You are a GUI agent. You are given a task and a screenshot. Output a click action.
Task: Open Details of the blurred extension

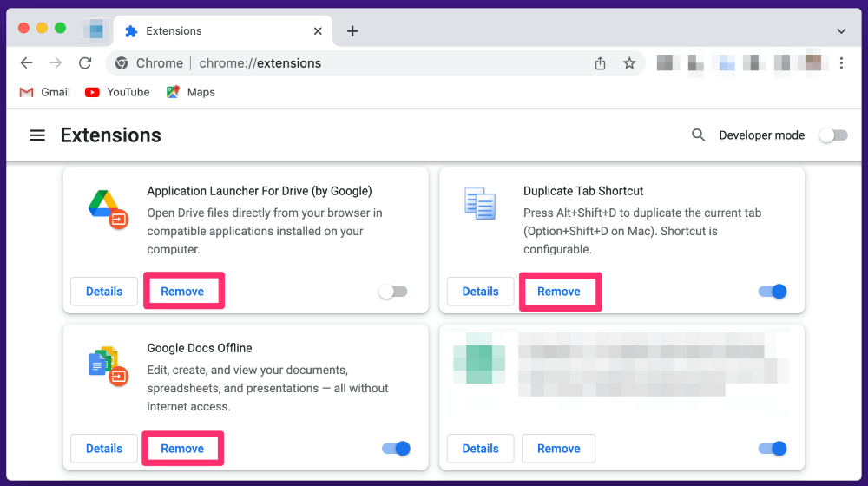pos(481,449)
